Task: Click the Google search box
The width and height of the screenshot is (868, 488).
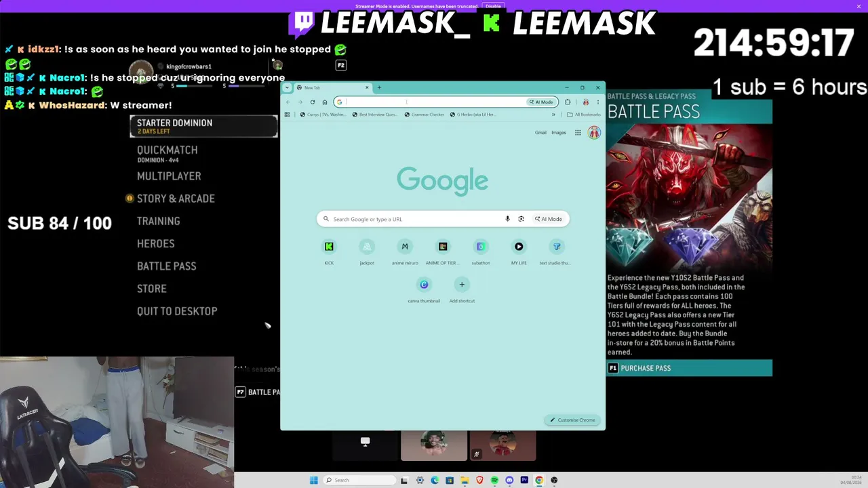Action: tap(443, 219)
